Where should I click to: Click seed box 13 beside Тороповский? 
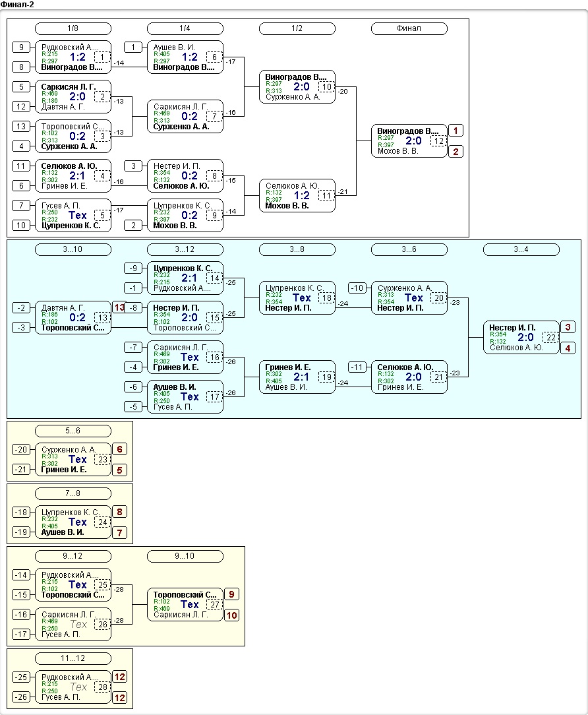click(x=21, y=126)
